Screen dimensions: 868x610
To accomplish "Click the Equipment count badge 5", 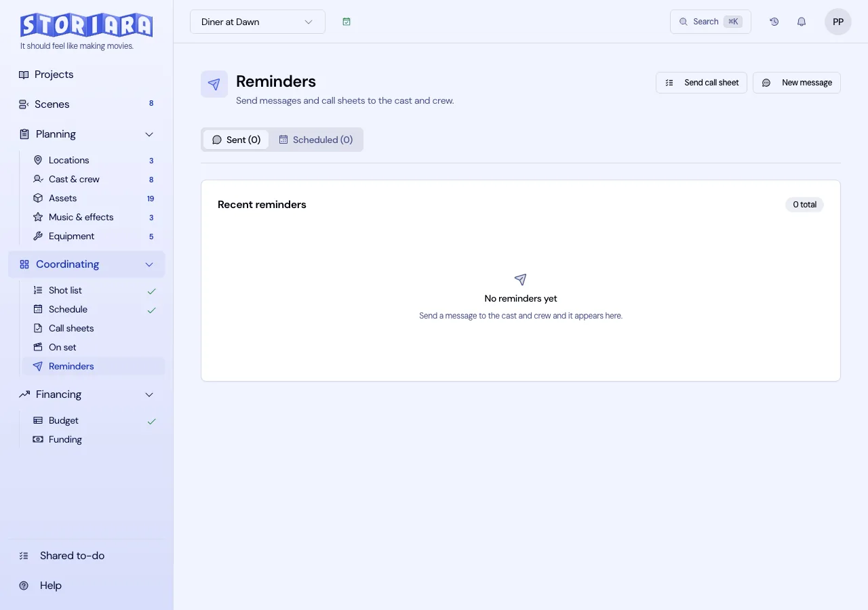I will [151, 237].
